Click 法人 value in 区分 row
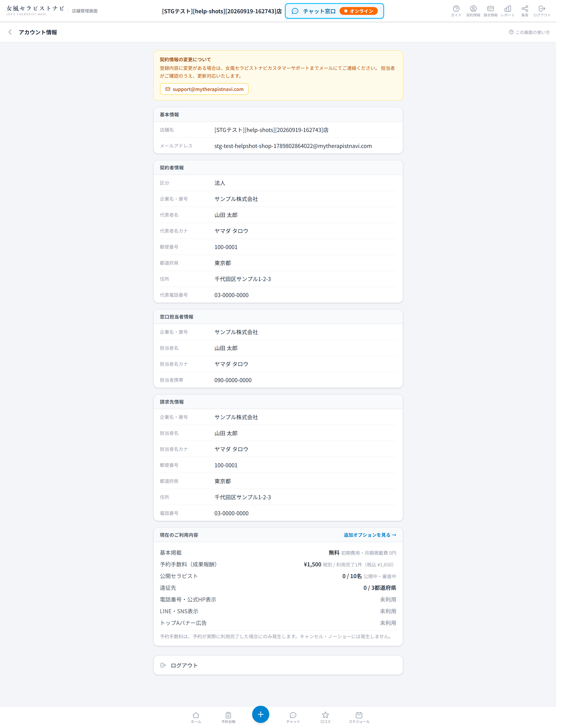This screenshot has height=728, width=562. click(220, 183)
